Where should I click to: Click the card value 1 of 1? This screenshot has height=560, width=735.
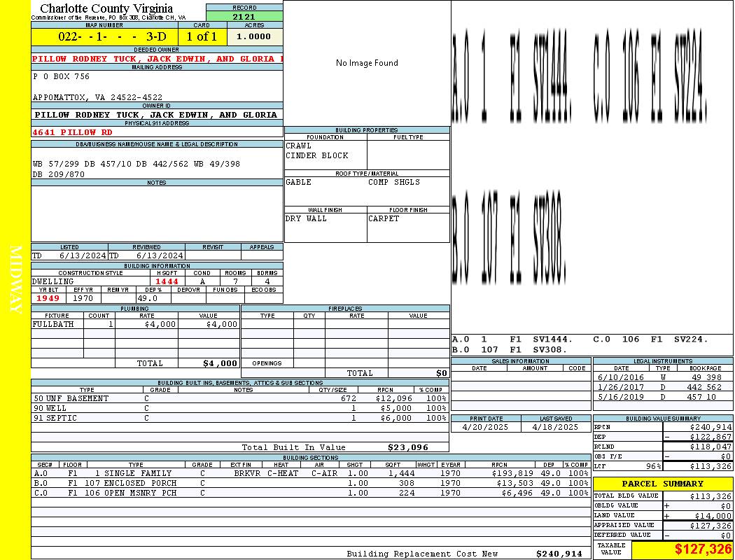(x=202, y=36)
